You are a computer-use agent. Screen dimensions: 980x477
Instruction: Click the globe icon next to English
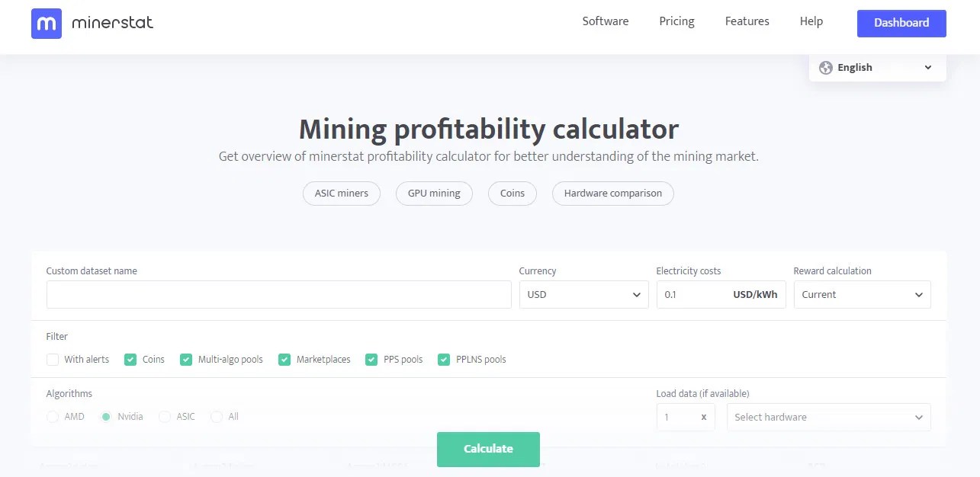pyautogui.click(x=825, y=67)
